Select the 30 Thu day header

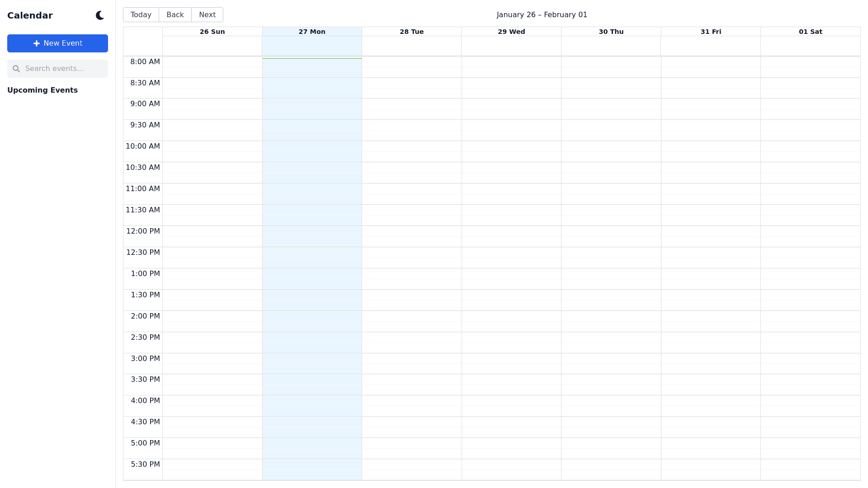click(611, 32)
